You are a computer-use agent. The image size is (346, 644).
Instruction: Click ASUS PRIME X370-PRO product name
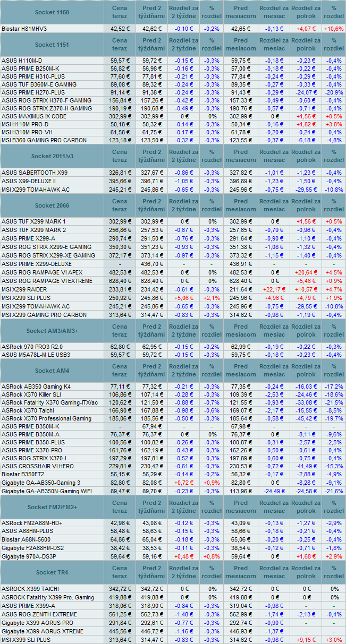[32, 450]
